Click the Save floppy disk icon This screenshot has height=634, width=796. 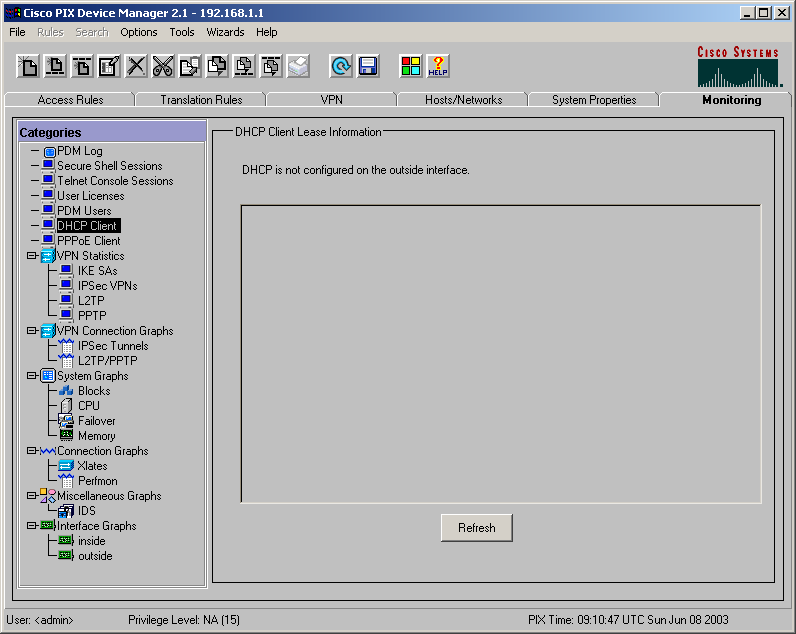tap(368, 66)
